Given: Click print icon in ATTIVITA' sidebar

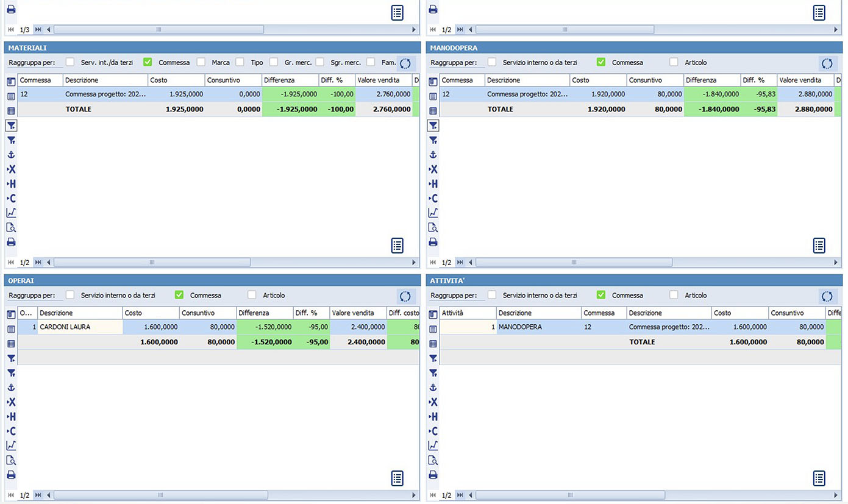Looking at the screenshot, I should pos(433,475).
